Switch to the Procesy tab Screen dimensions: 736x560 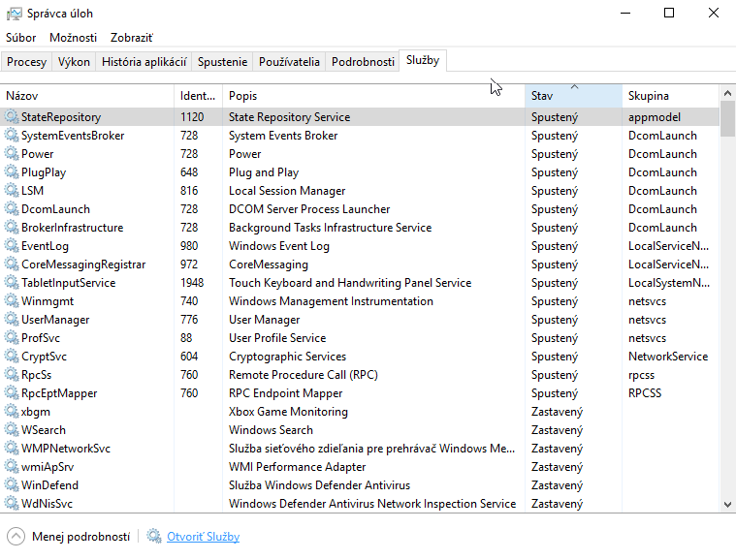pos(26,62)
